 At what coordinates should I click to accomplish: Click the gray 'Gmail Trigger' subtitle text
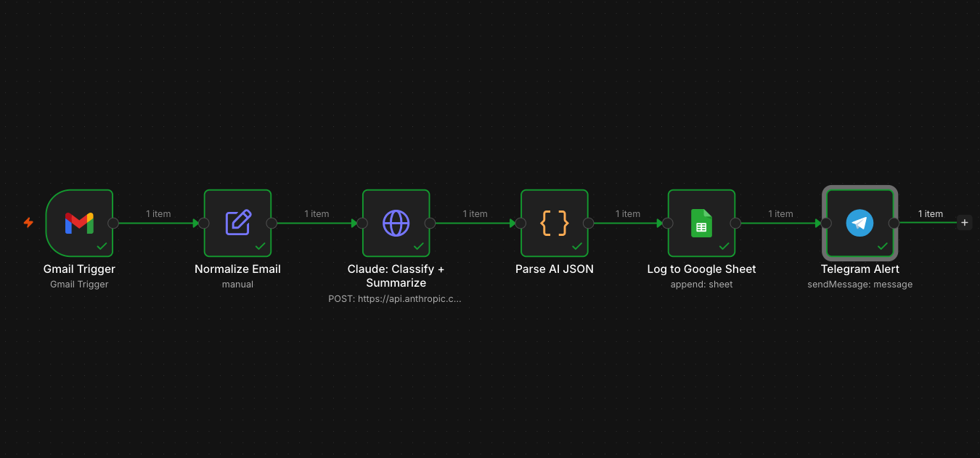[x=79, y=285]
